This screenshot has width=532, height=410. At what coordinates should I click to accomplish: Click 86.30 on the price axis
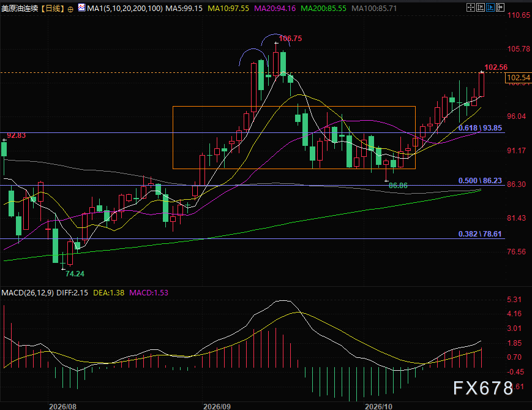(x=517, y=184)
